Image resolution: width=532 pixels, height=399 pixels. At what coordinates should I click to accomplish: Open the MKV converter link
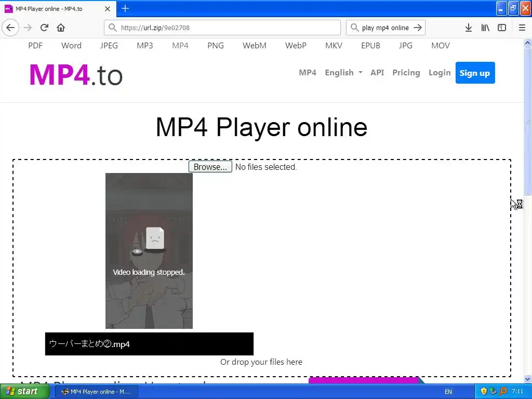[x=334, y=46]
